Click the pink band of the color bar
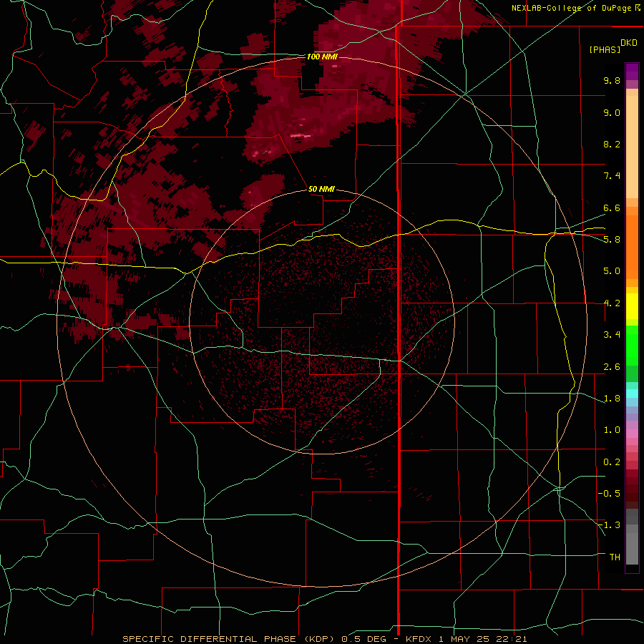The height and width of the screenshot is (644, 644). (x=632, y=434)
